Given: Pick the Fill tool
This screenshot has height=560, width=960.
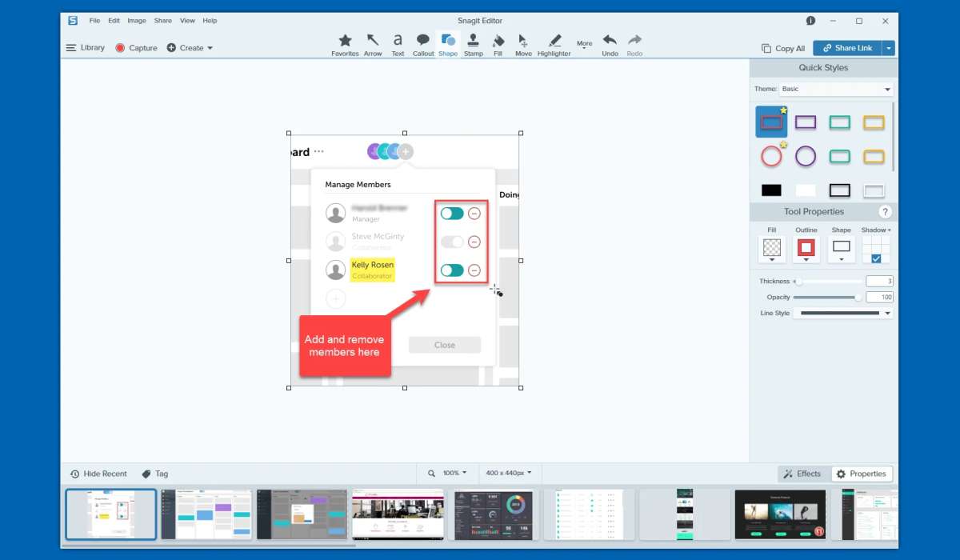Looking at the screenshot, I should pos(498,44).
